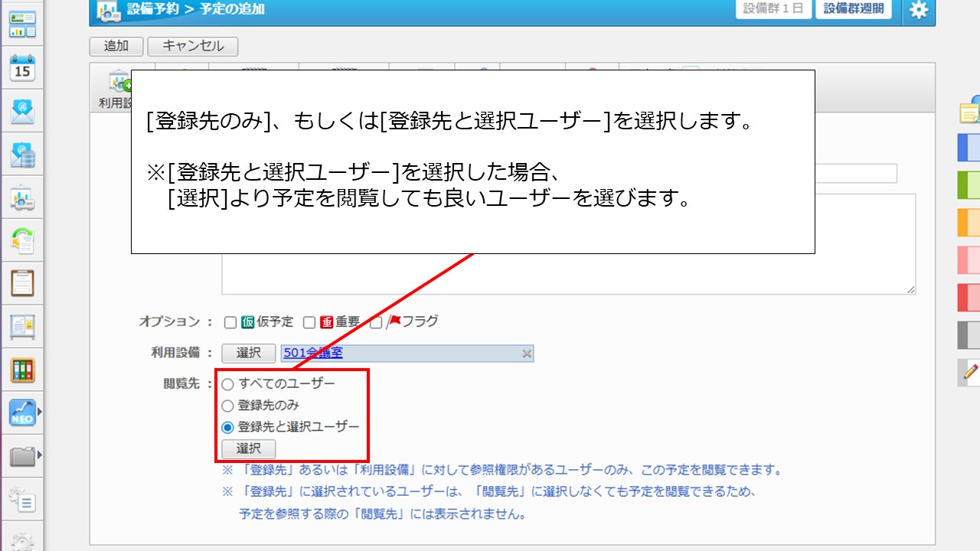Click 選択 button under 閲覧先 options

coord(249,449)
